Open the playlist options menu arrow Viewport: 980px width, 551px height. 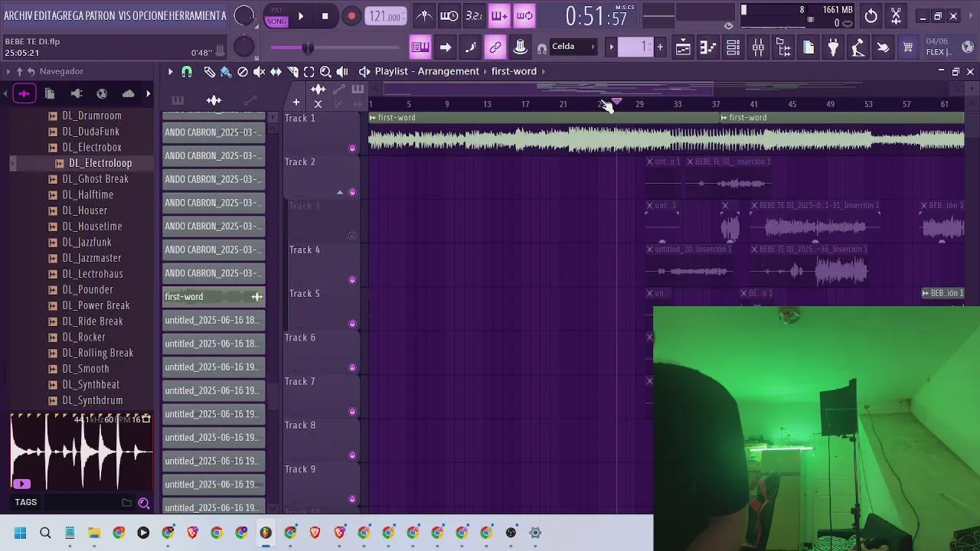coord(171,71)
